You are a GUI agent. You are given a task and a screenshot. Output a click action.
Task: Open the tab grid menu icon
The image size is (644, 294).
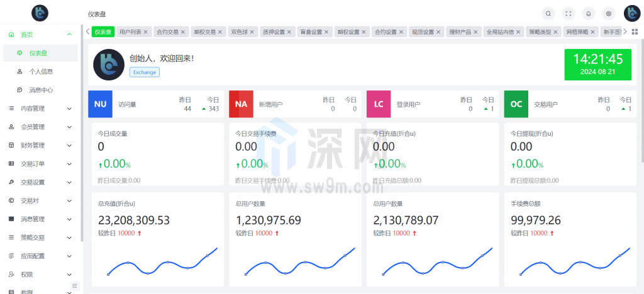[635, 32]
